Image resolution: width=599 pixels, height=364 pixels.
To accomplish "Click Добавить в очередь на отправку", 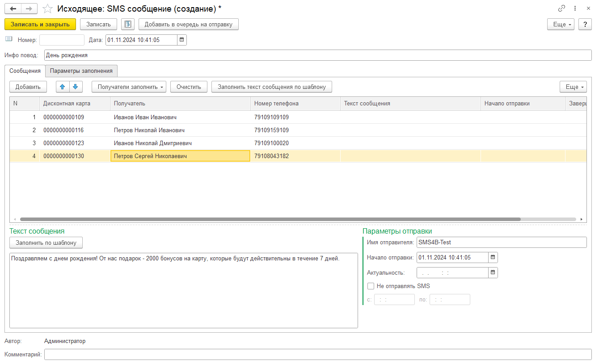I will pos(189,24).
